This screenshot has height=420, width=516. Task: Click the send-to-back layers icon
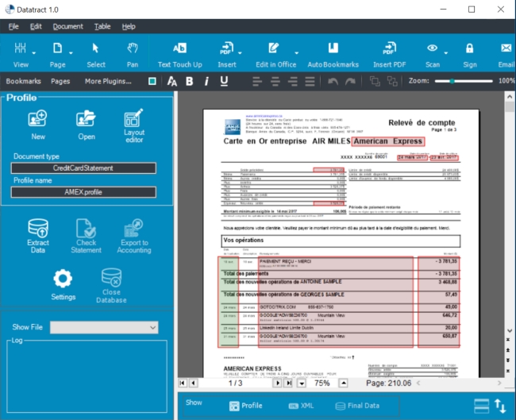(392, 81)
